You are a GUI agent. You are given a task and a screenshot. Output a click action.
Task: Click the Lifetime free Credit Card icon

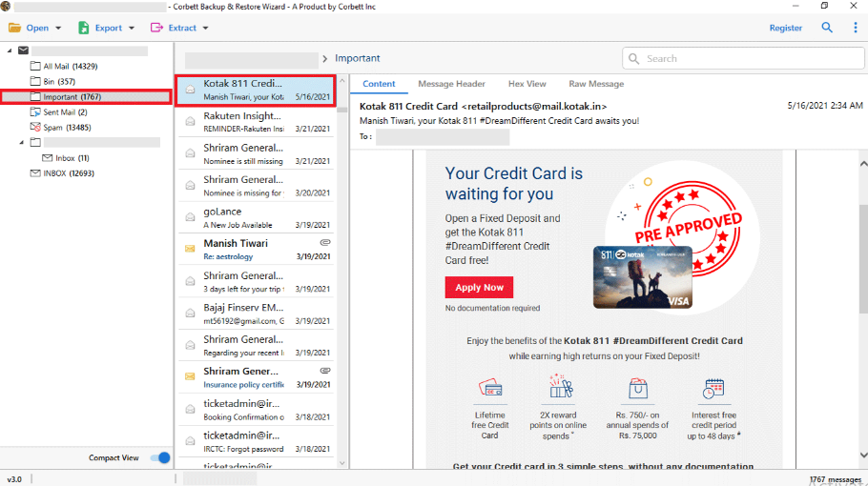pos(490,388)
